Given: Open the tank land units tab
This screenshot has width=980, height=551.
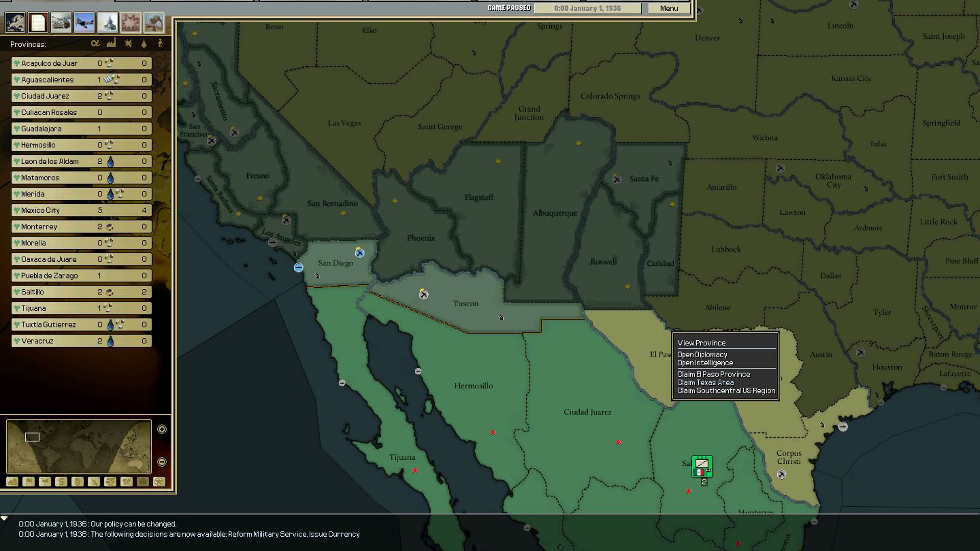Looking at the screenshot, I should pyautogui.click(x=61, y=22).
